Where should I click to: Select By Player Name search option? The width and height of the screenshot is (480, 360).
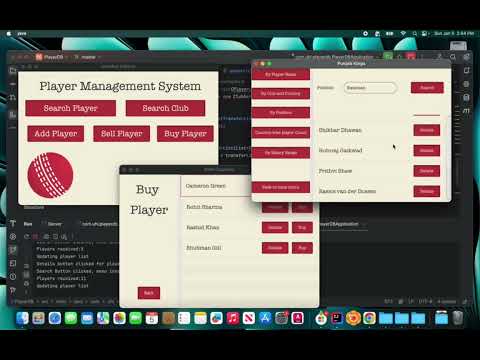click(281, 74)
